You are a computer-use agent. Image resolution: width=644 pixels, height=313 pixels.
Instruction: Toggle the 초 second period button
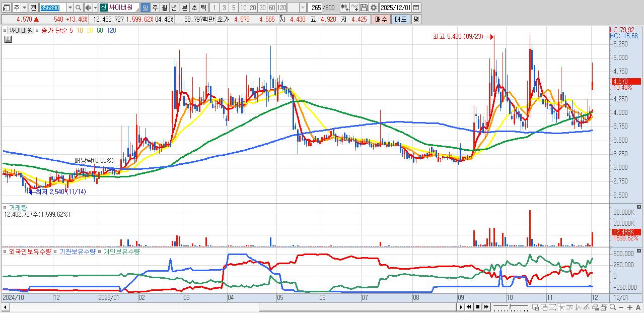tap(194, 8)
